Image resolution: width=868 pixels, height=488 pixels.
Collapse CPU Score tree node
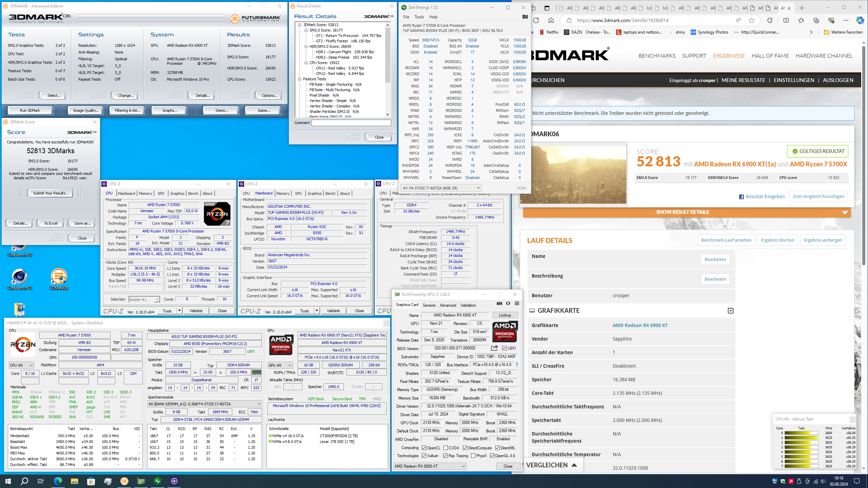306,63
